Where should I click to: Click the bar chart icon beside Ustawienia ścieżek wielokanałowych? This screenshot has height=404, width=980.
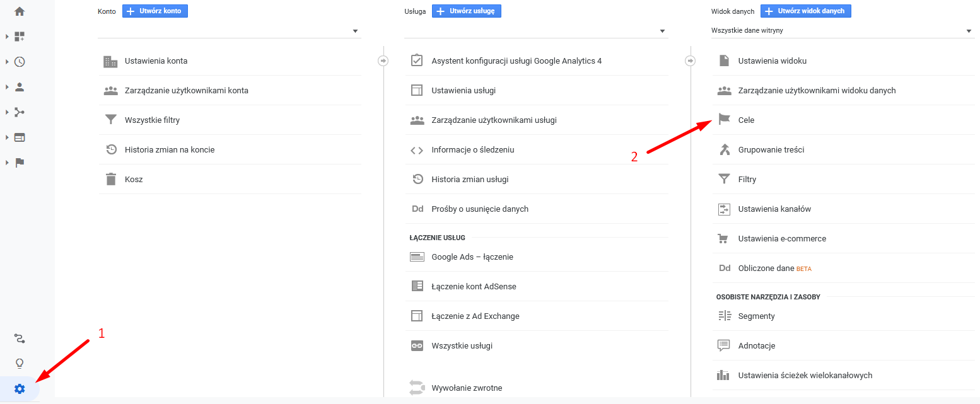coord(724,375)
